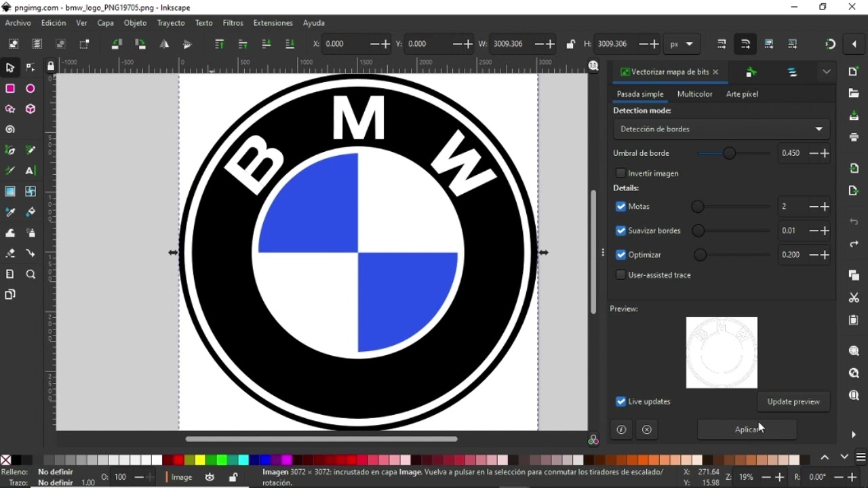Viewport: 868px width, 488px height.
Task: Expand the commands bar overflow arrow
Action: [854, 434]
